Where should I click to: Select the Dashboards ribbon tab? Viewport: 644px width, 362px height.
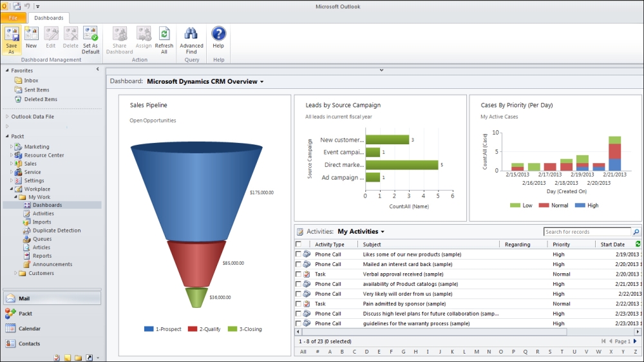click(49, 17)
